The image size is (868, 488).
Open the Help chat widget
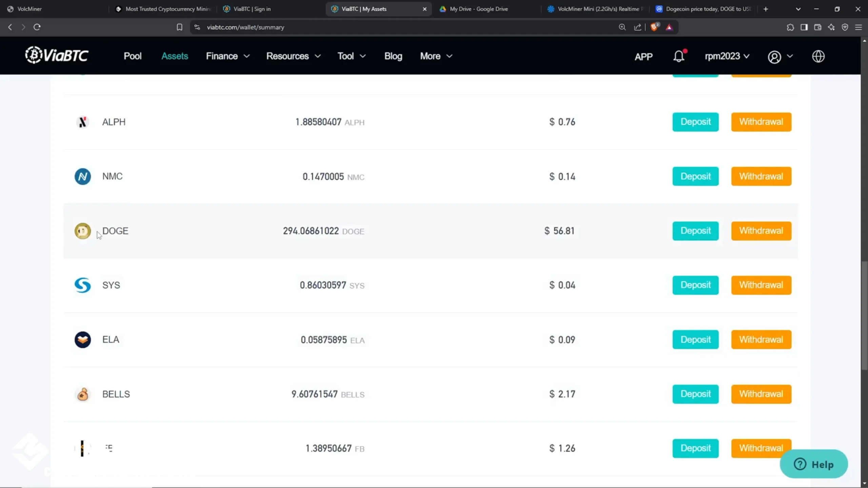point(814,464)
